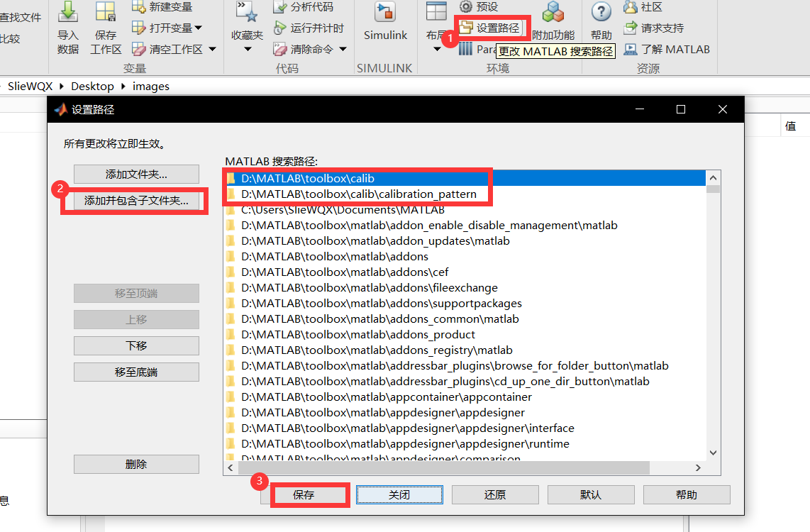Open Preferences (预设) gear icon
Viewport: 810px width, 532px height.
click(x=465, y=6)
